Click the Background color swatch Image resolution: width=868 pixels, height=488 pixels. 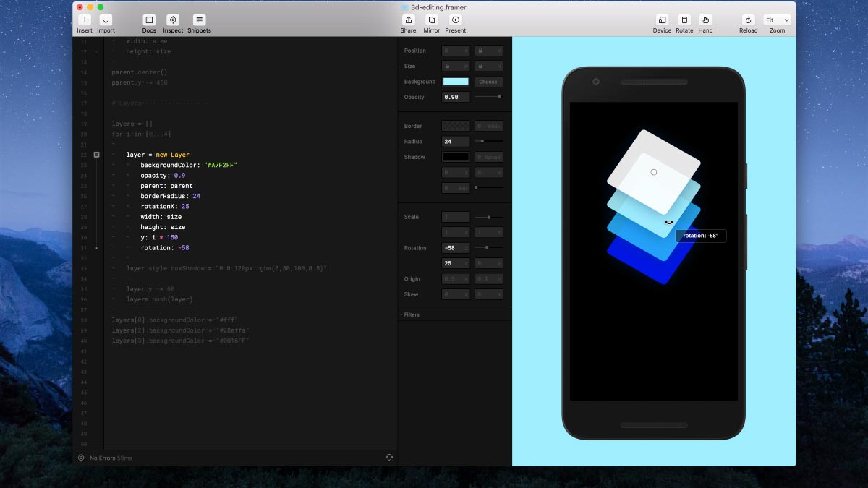[x=456, y=82]
